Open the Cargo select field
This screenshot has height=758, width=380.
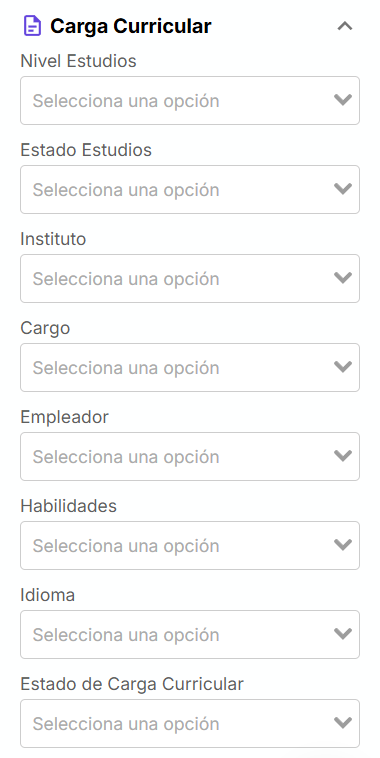coord(190,367)
